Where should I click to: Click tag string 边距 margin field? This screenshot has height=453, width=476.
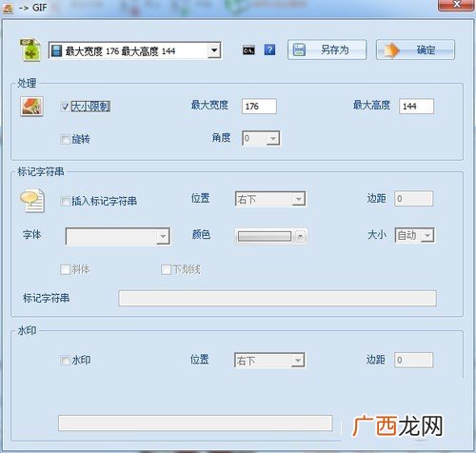point(413,199)
